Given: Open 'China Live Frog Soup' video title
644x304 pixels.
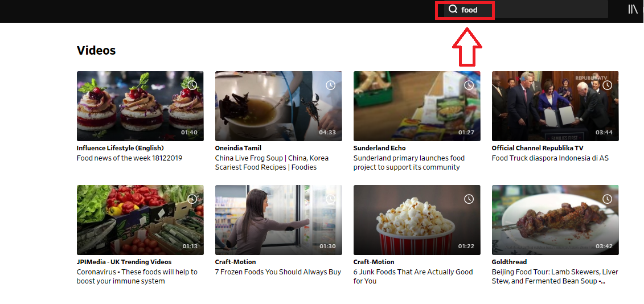Looking at the screenshot, I should [x=272, y=158].
